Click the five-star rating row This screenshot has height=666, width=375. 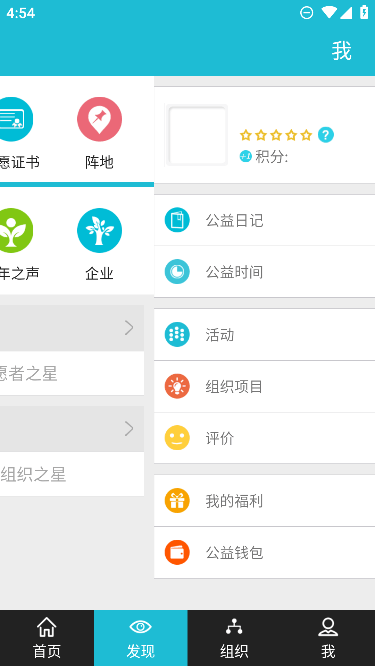[276, 135]
